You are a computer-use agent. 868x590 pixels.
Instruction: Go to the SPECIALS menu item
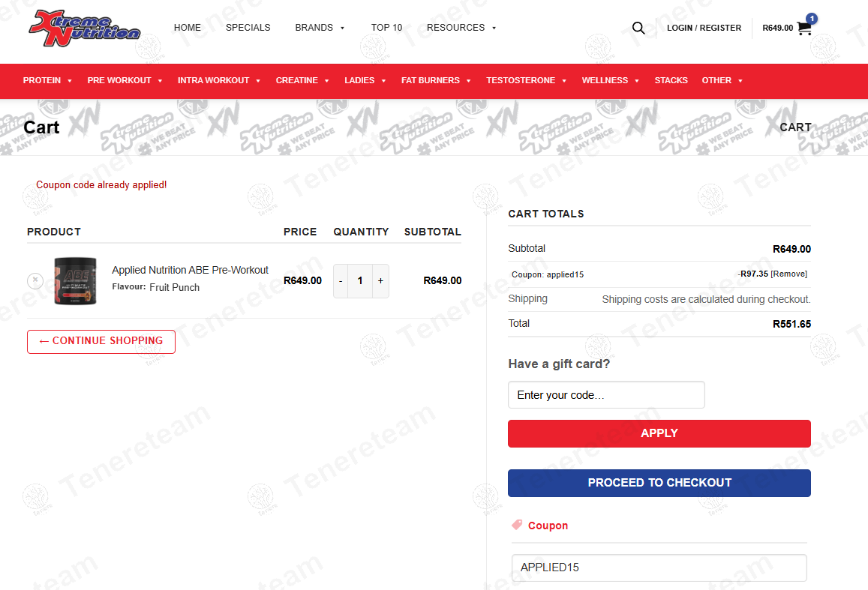point(248,28)
